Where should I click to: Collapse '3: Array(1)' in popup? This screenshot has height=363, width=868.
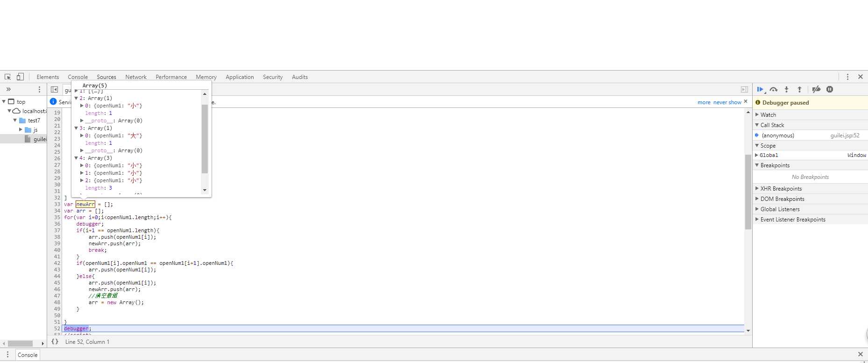(x=76, y=128)
